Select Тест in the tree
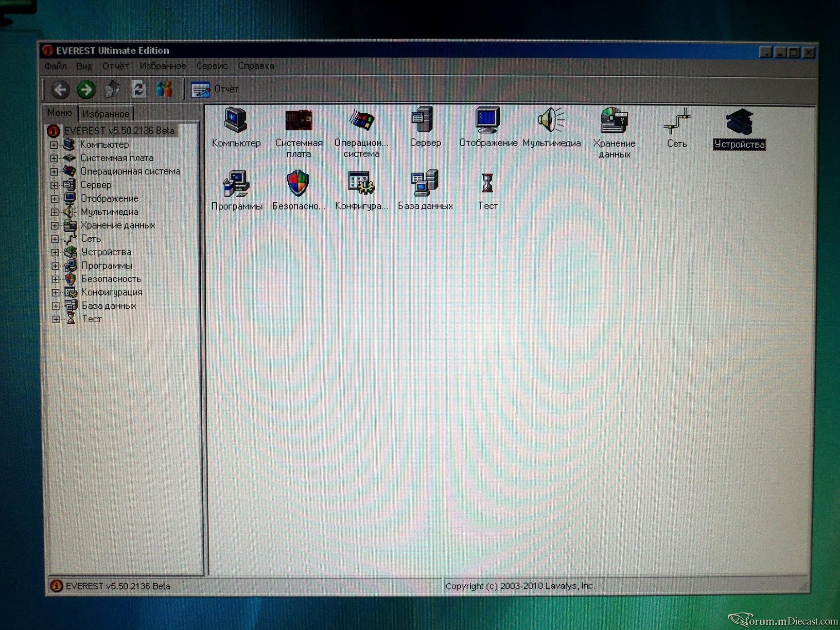This screenshot has width=840, height=630. 92,319
